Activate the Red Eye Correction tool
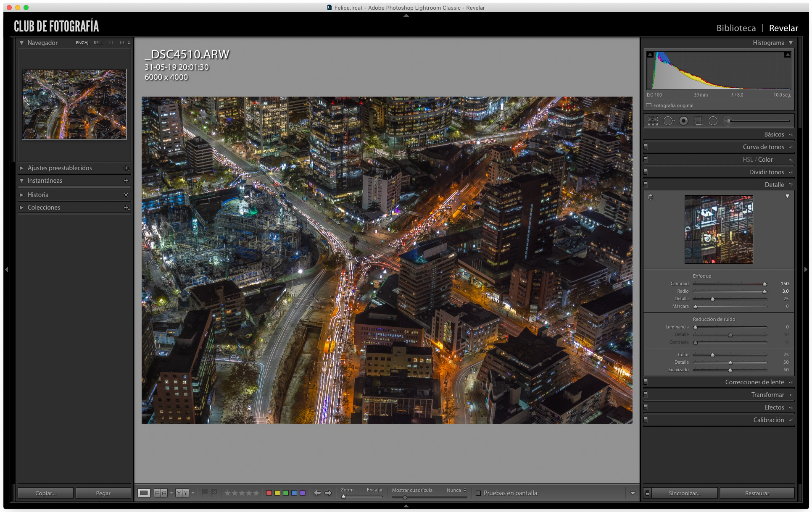The height and width of the screenshot is (512, 812). coord(684,121)
